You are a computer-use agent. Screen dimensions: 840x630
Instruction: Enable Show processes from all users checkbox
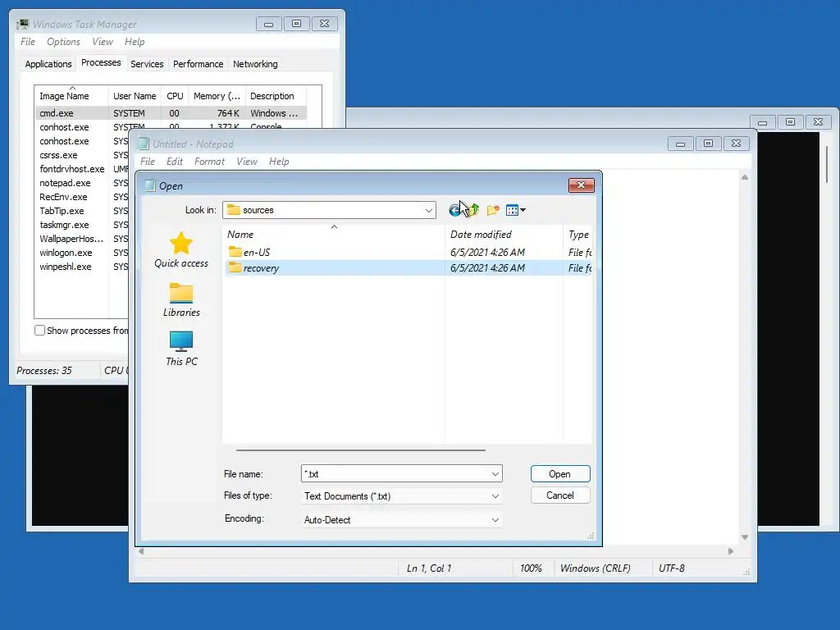[39, 331]
